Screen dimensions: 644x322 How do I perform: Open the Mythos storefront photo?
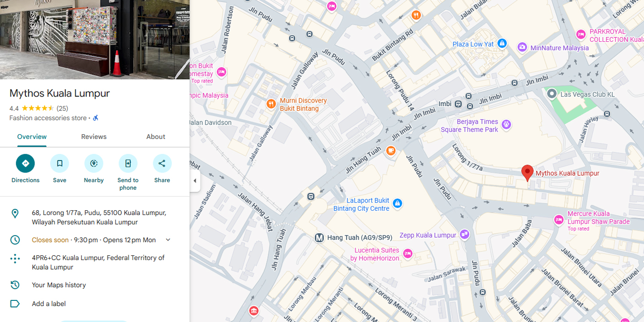tap(95, 40)
